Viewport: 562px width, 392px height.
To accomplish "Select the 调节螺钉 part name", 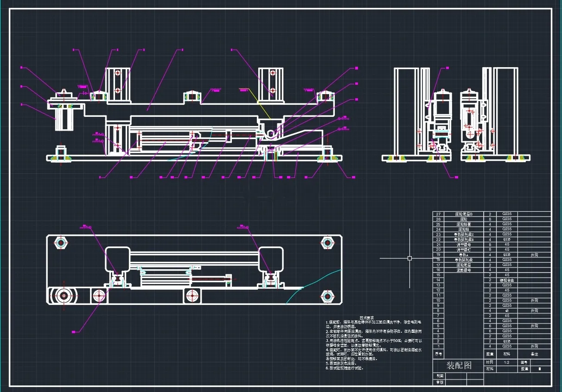I will [464, 250].
